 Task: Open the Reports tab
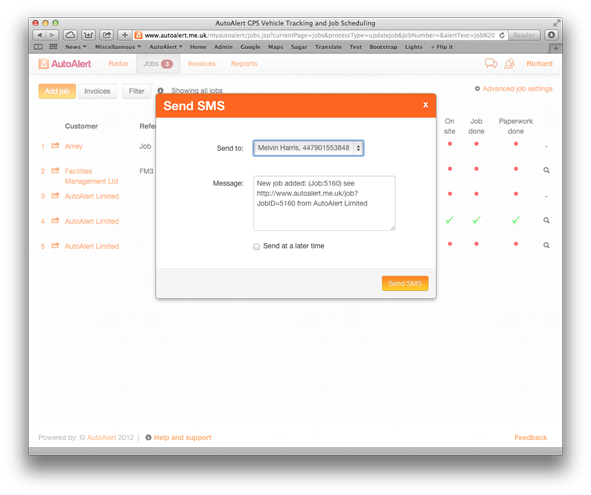(x=244, y=64)
